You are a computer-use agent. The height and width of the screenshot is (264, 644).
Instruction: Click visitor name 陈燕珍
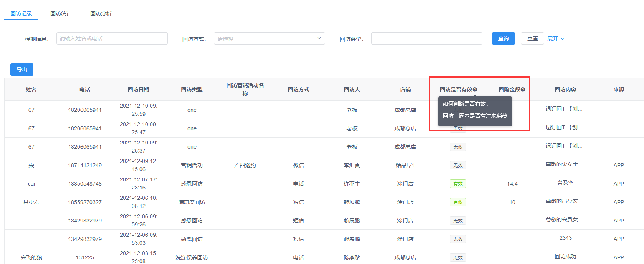(352, 257)
